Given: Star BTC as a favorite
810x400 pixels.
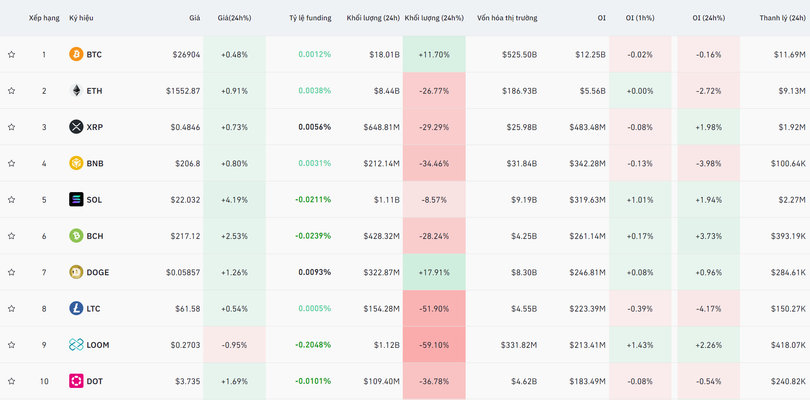Looking at the screenshot, I should [x=12, y=54].
